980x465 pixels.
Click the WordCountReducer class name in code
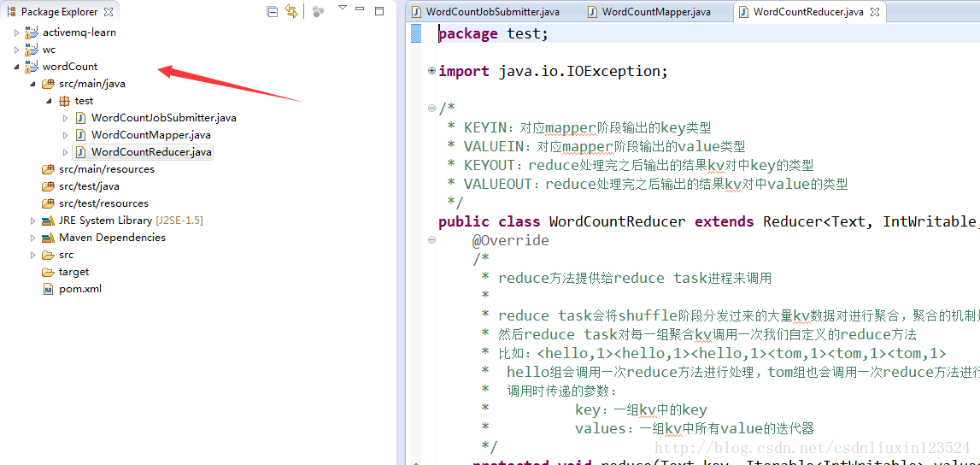tap(618, 221)
